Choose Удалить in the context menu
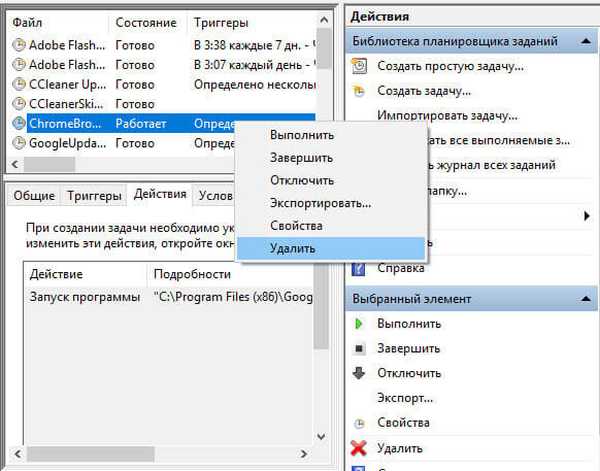Viewport: 600px width, 471px height. [x=292, y=248]
